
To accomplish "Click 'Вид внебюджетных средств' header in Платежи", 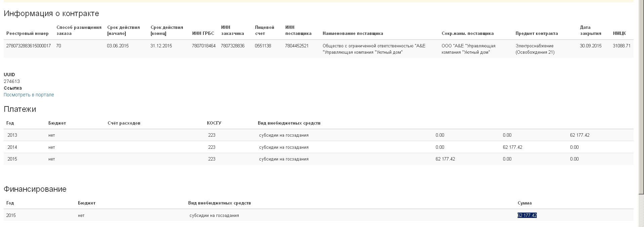I will (x=289, y=123).
